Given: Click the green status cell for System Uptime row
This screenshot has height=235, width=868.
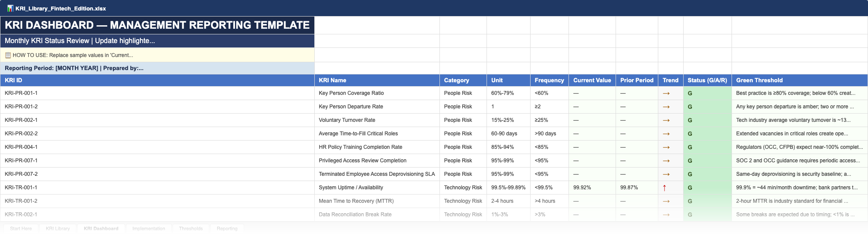Looking at the screenshot, I should [708, 188].
